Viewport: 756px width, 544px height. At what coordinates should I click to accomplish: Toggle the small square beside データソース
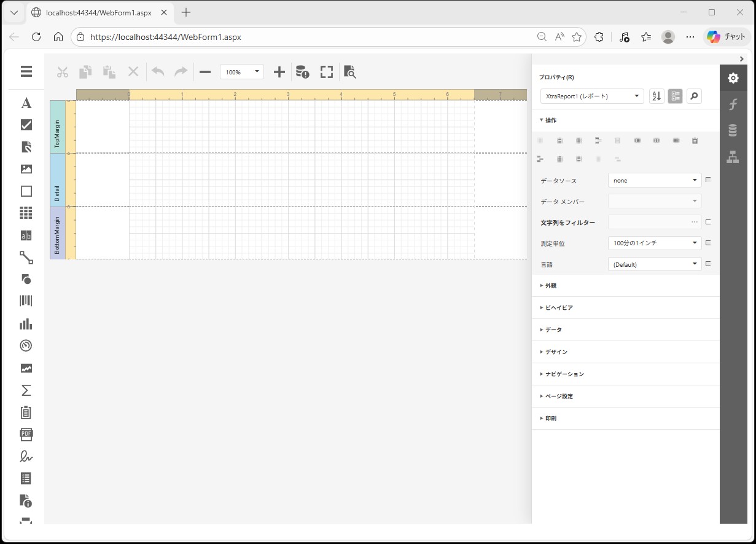(708, 180)
